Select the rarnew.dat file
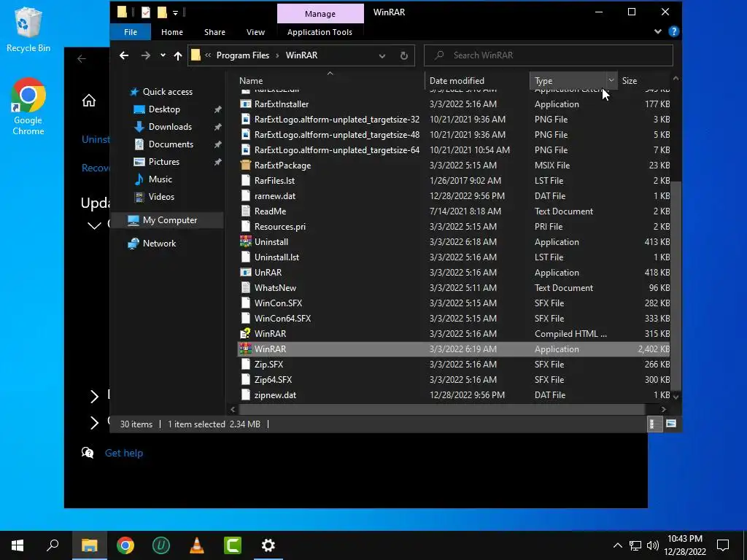Viewport: 747px width, 560px height. [275, 195]
